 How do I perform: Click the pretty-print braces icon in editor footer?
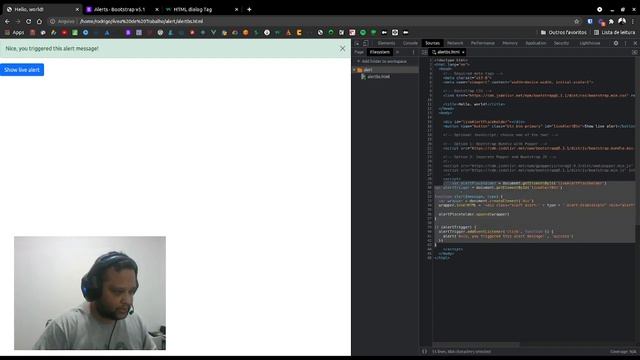(424, 351)
